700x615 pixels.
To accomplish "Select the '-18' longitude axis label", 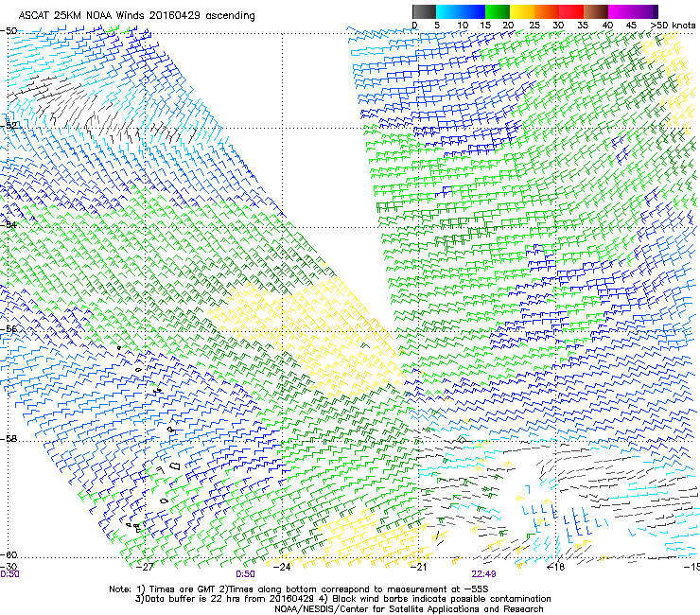I will click(556, 567).
